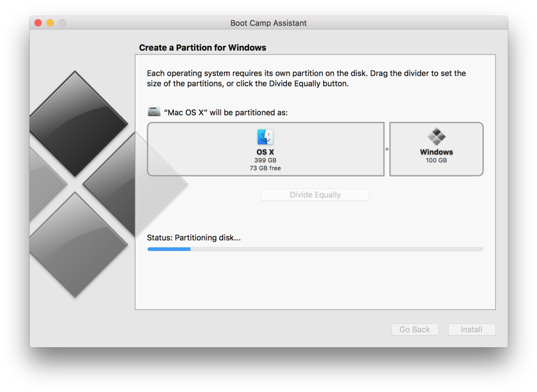Click the Status: Partitioning disk text

coord(194,237)
